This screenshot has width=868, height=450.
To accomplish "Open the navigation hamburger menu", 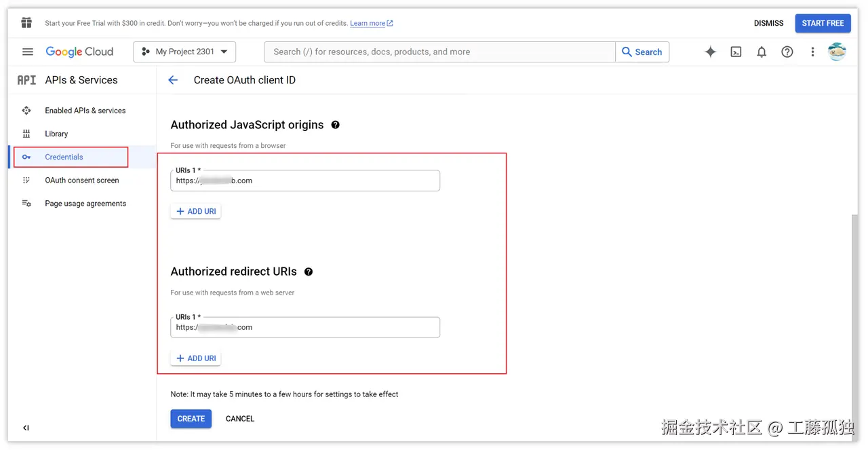I will [x=27, y=52].
